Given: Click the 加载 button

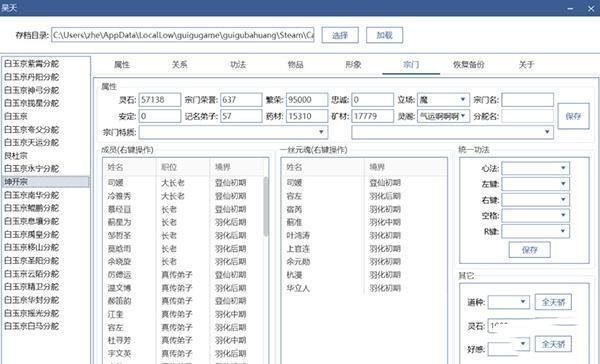Looking at the screenshot, I should pyautogui.click(x=384, y=35).
